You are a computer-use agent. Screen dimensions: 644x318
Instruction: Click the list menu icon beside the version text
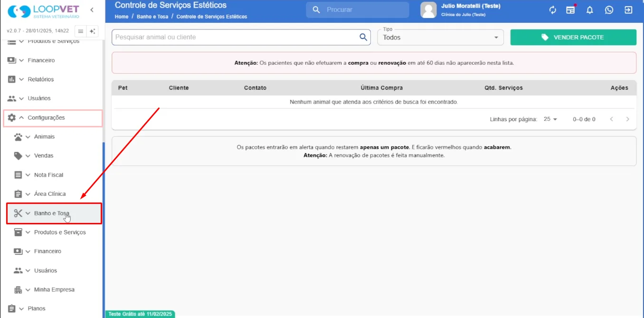[x=81, y=31]
